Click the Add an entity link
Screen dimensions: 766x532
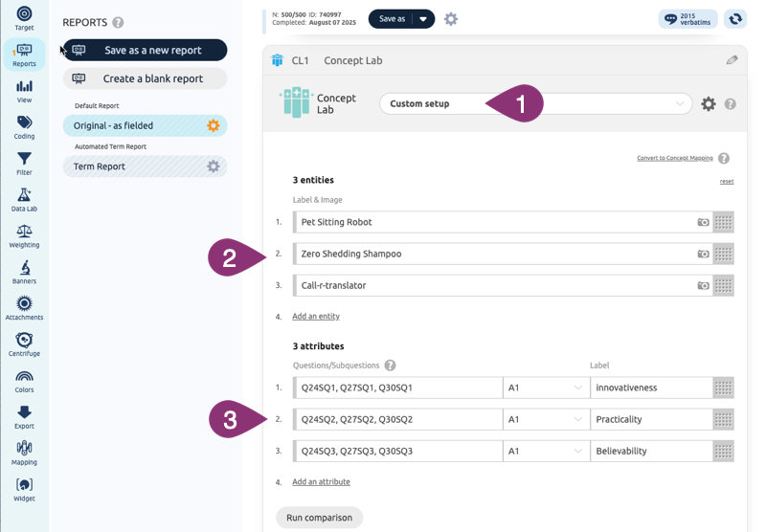pos(315,316)
